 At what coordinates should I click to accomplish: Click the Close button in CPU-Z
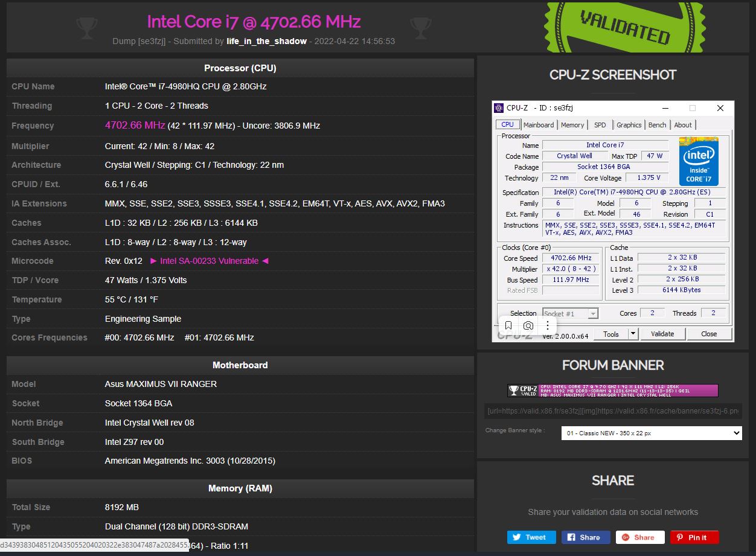click(x=709, y=334)
